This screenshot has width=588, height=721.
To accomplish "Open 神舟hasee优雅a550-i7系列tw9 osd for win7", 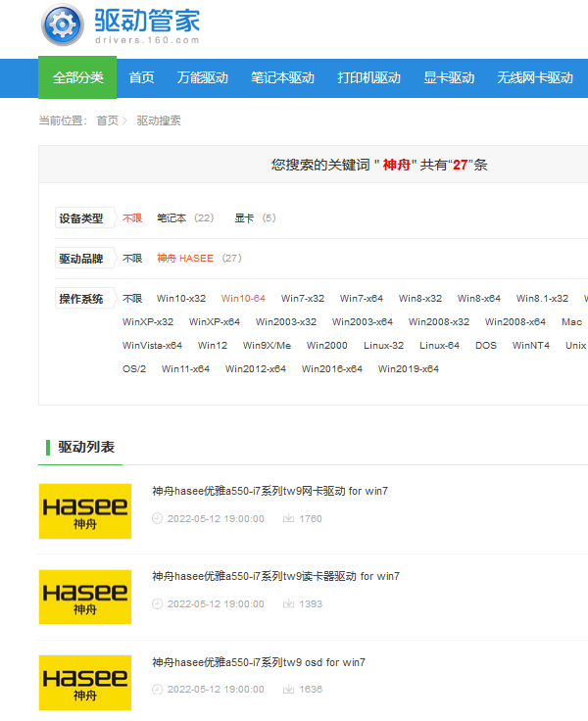I will click(259, 662).
